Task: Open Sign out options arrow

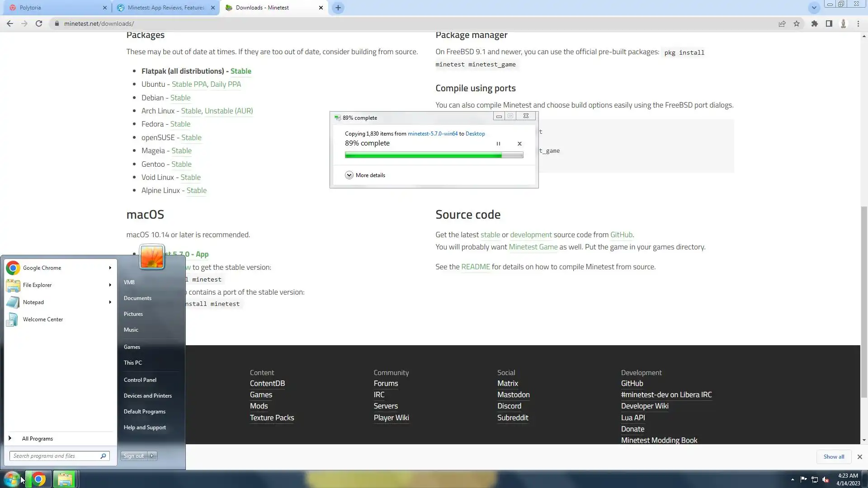Action: click(x=152, y=456)
